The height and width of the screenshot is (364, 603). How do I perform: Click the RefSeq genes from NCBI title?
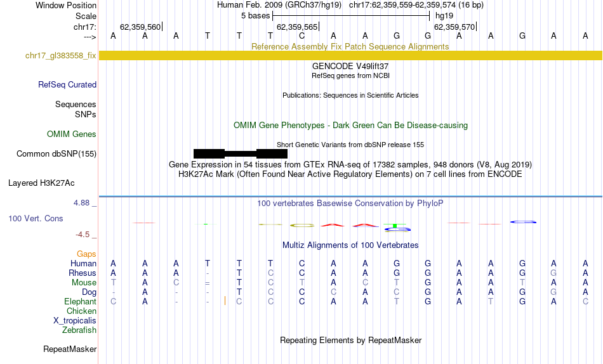pos(351,75)
